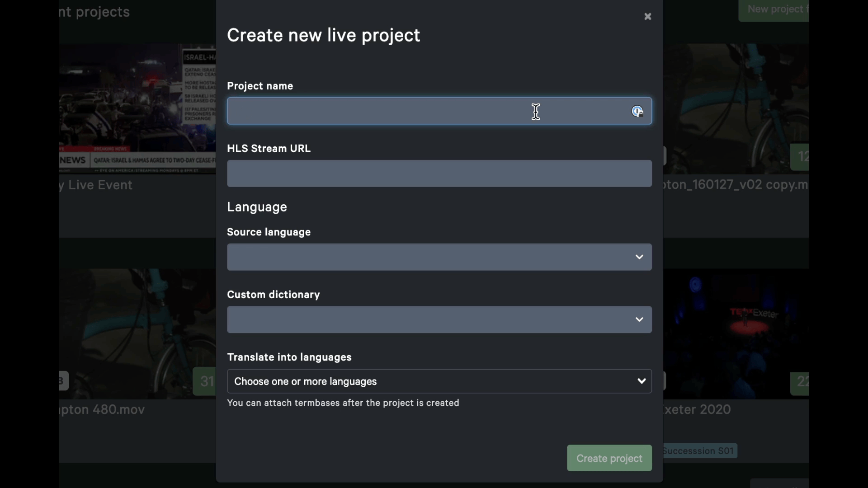Viewport: 868px width, 488px height.
Task: Click inside the HLS Stream URL field
Action: click(x=439, y=174)
